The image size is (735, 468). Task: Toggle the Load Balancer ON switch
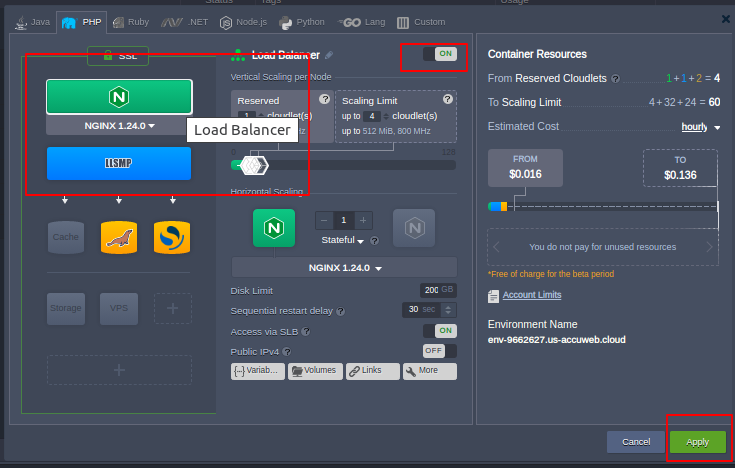(440, 54)
